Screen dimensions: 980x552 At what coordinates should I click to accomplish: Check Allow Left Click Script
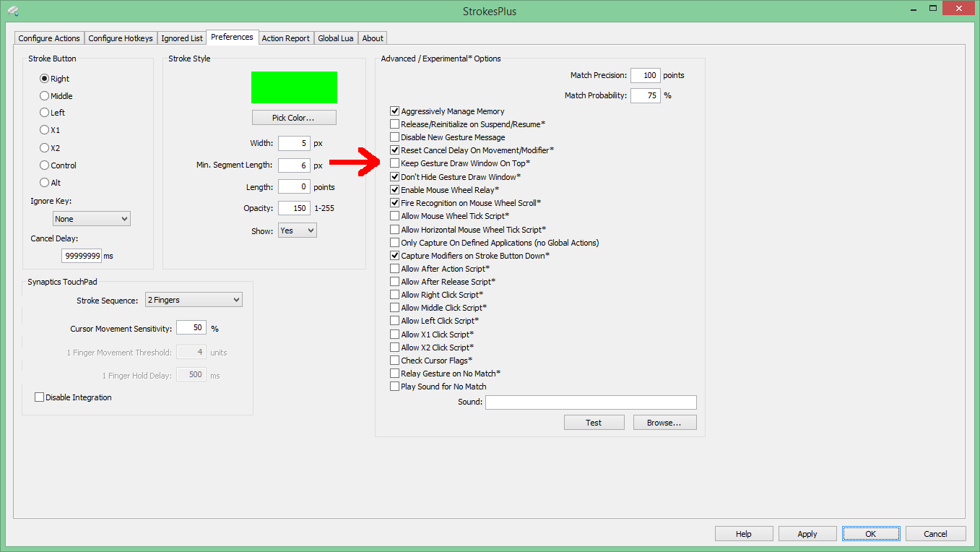395,321
